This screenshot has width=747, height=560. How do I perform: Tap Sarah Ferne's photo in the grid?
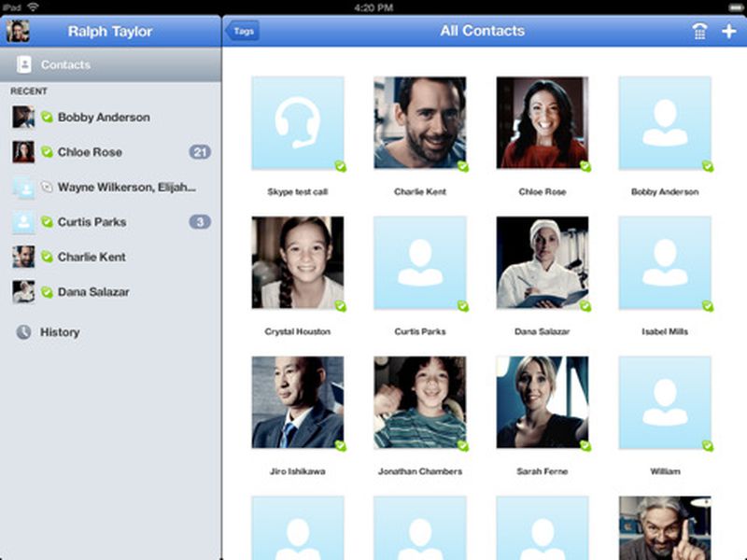(x=542, y=401)
